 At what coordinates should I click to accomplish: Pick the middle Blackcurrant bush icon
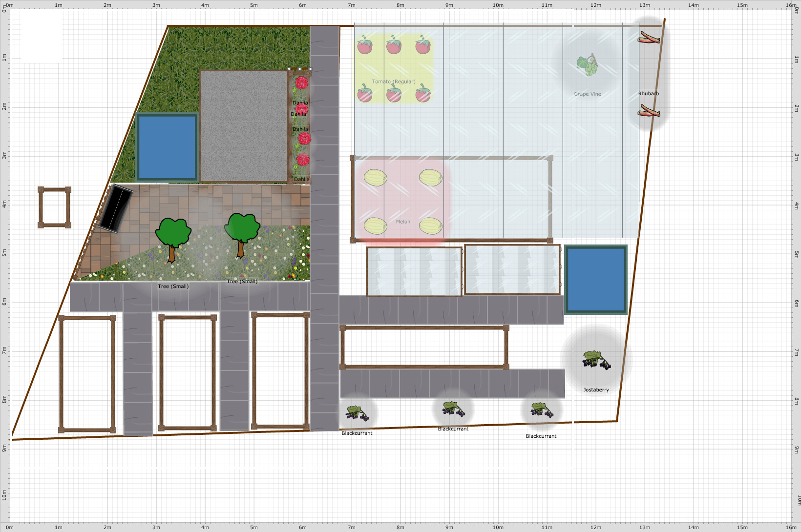454,409
